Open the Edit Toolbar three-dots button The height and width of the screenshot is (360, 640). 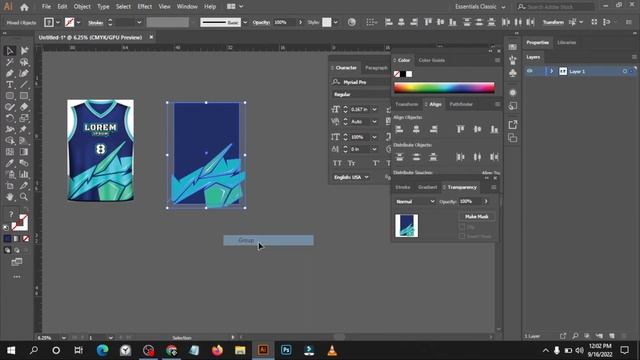click(x=17, y=277)
